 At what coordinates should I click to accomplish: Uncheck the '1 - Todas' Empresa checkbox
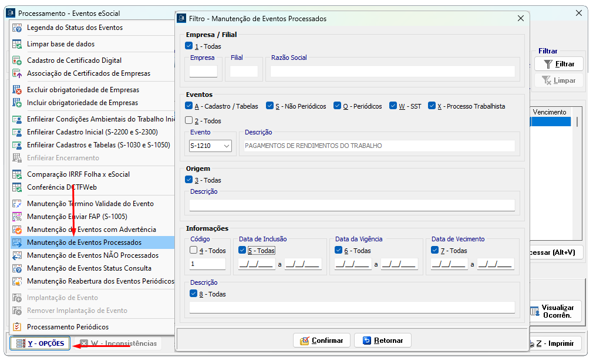tap(189, 46)
